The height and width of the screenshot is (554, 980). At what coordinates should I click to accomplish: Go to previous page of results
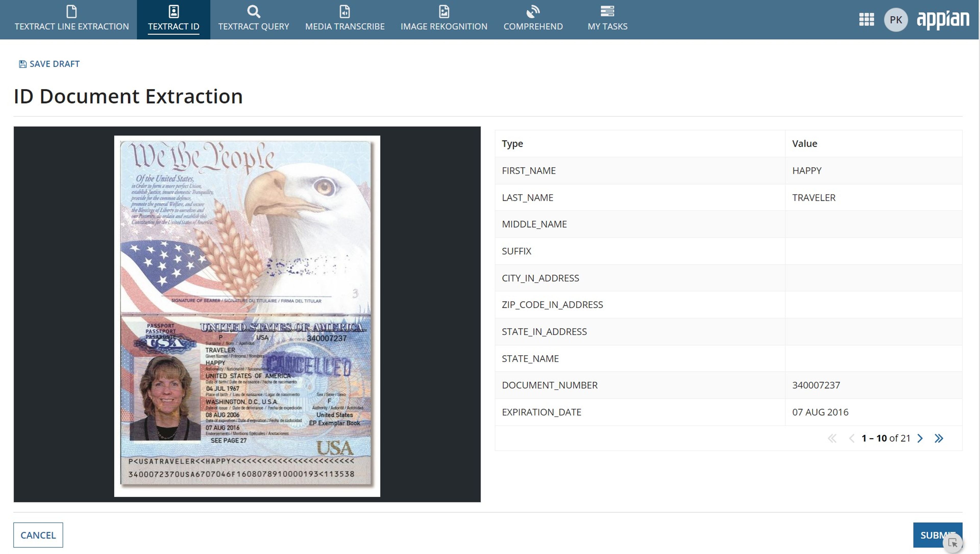point(852,438)
